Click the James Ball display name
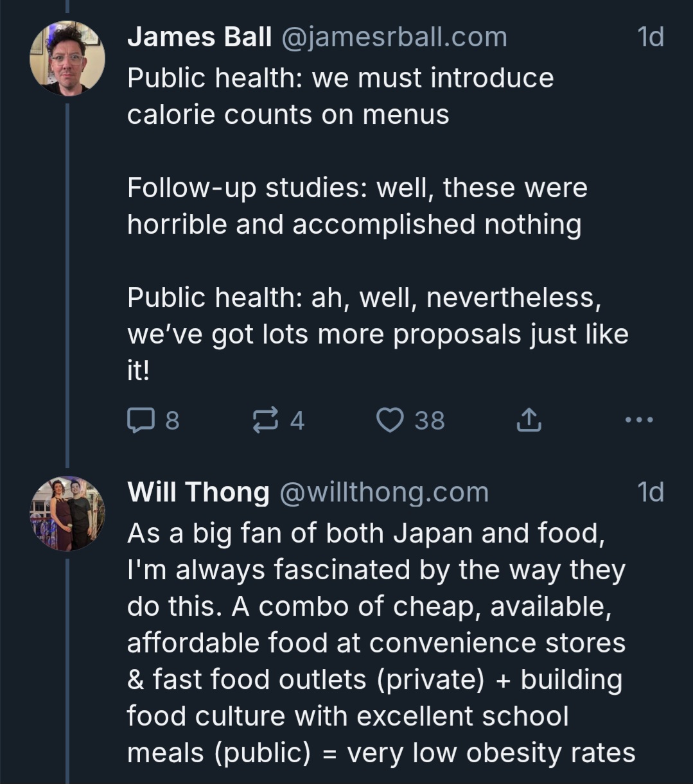Viewport: 693px width, 784px height. tap(199, 37)
